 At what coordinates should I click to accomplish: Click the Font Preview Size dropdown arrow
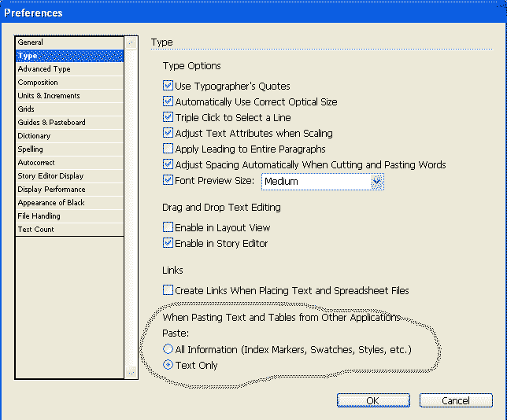click(x=376, y=182)
